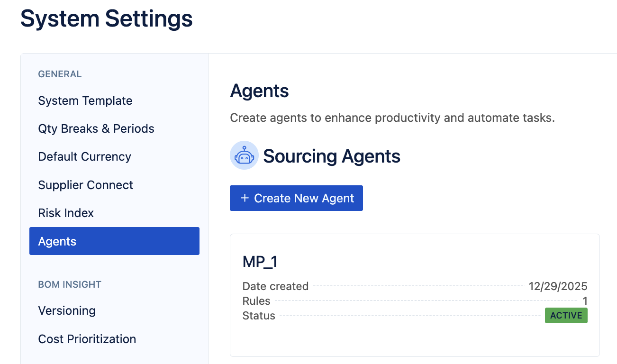Open Versioning under BOM Insight

67,310
